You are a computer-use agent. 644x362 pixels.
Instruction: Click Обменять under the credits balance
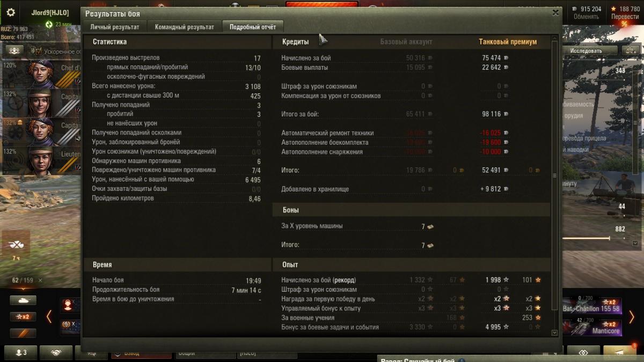tap(587, 17)
